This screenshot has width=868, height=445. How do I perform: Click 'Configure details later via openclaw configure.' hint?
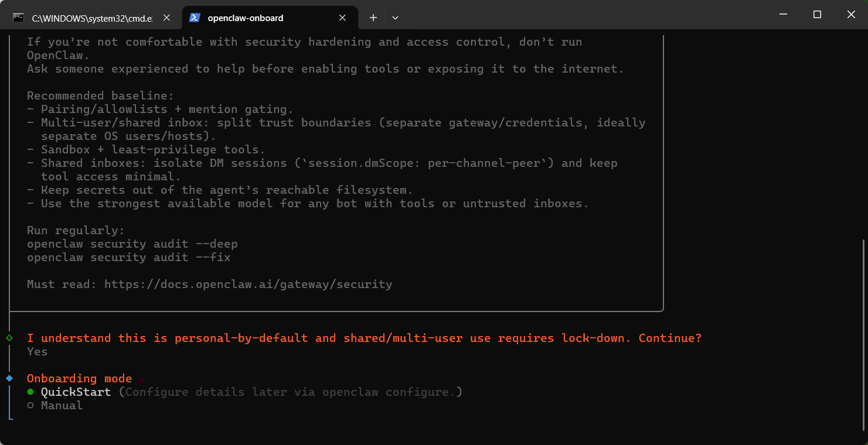point(291,392)
